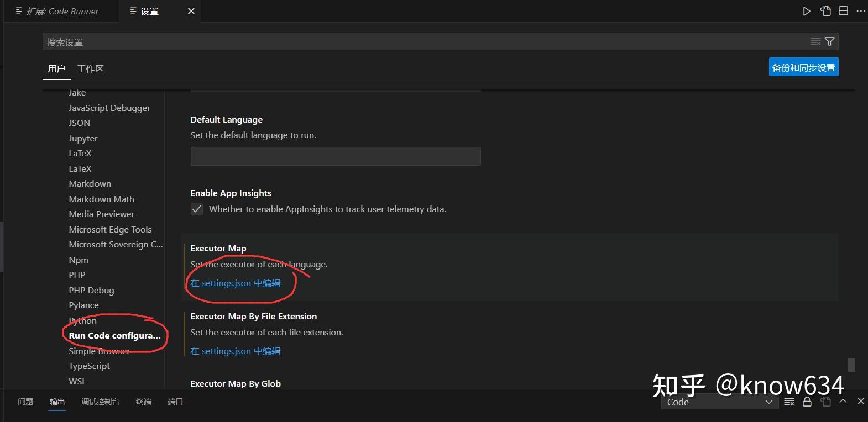
Task: Toggle the output scroll lock icon
Action: click(x=807, y=402)
